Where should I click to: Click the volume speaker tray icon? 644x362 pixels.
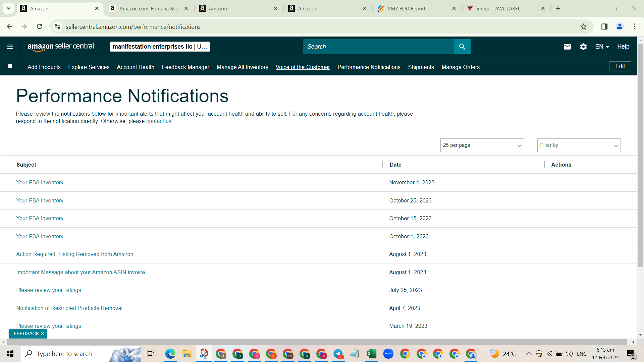coord(569,354)
